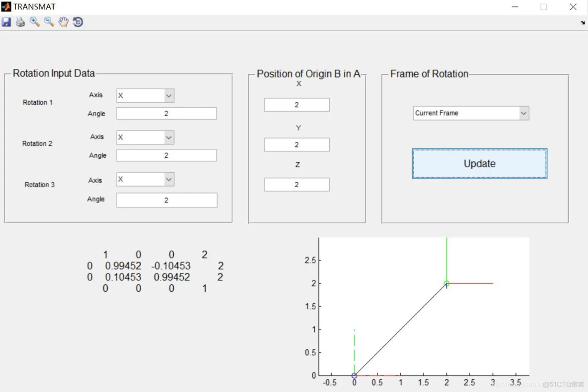This screenshot has width=588, height=392.
Task: Click the Print figure toolbar icon
Action: pos(20,22)
